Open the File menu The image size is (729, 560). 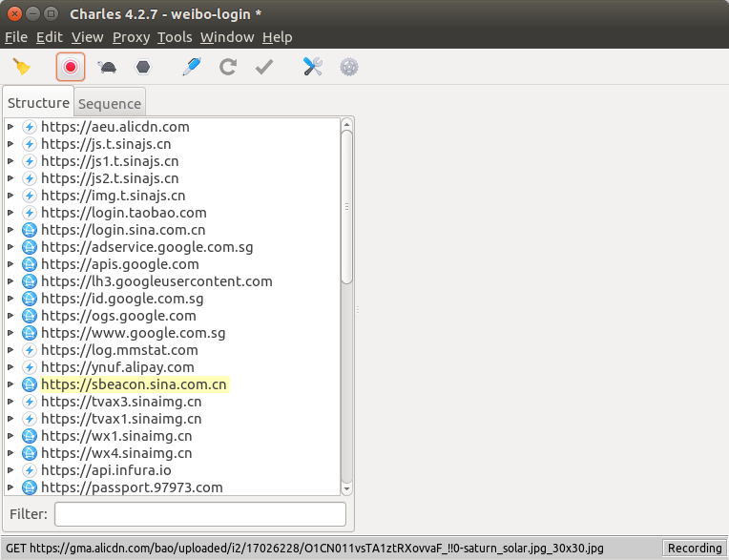[16, 37]
